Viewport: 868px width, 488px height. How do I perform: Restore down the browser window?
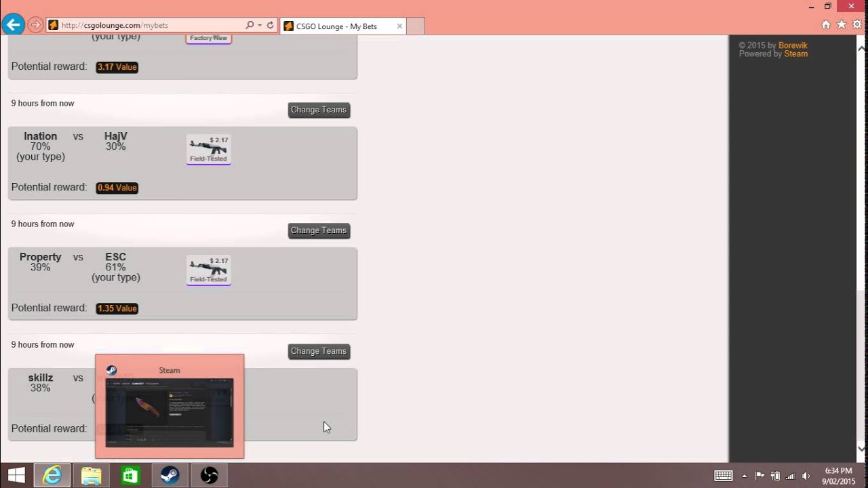coord(828,6)
